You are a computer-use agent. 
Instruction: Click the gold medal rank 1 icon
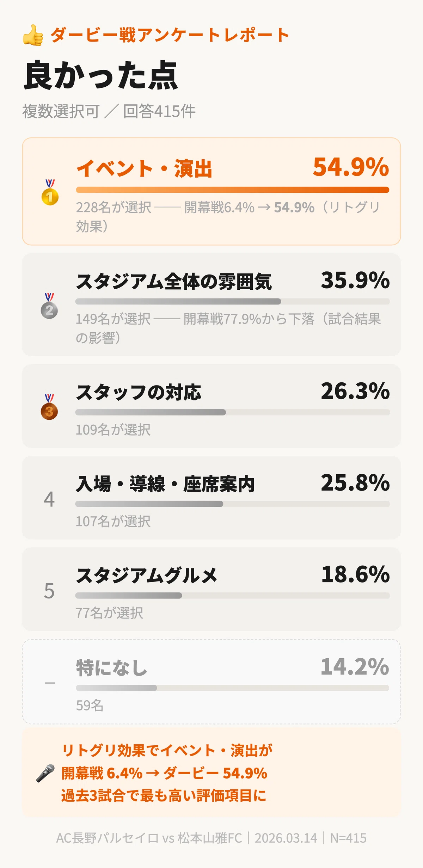50,192
